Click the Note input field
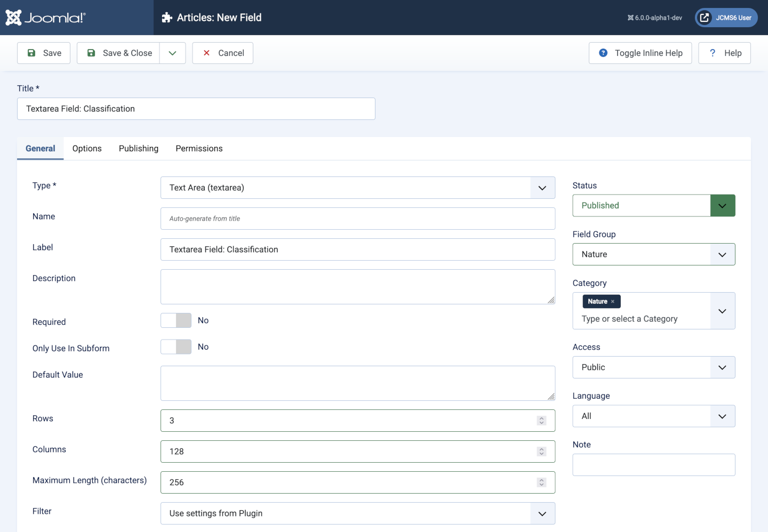This screenshot has width=768, height=532. point(653,465)
